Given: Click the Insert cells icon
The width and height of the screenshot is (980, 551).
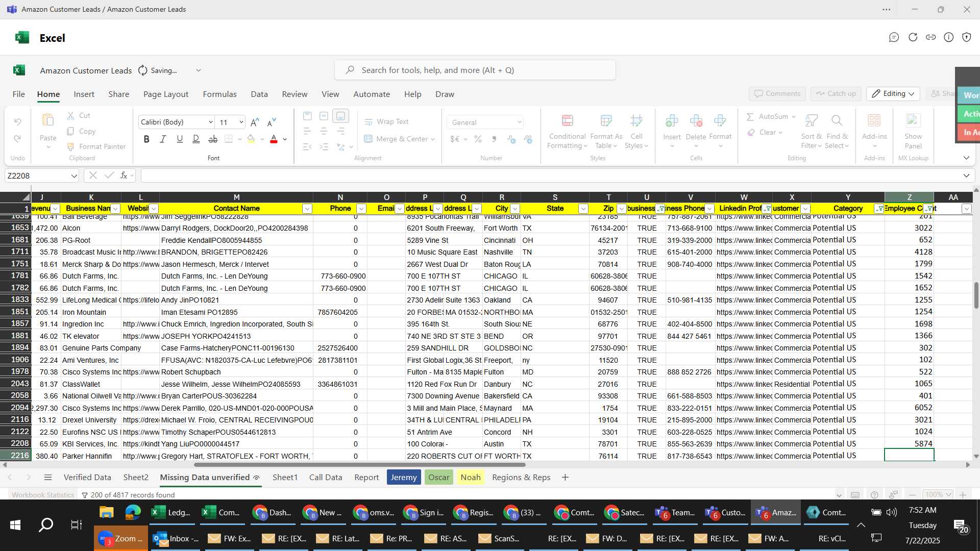Looking at the screenshot, I should [x=672, y=121].
